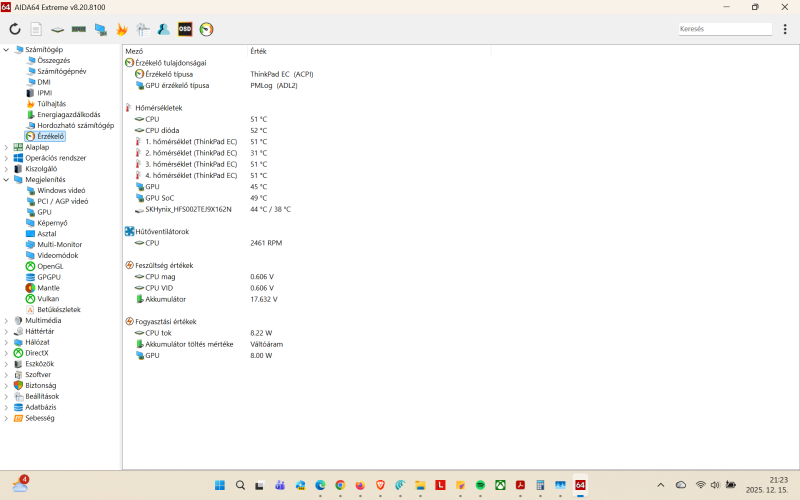Open the monitor diagnostics toolbar icon
Screen dimensions: 800x500
click(x=101, y=30)
